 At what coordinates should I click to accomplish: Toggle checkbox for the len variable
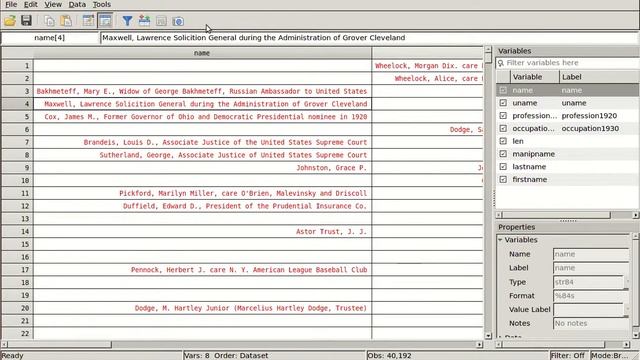tap(503, 141)
